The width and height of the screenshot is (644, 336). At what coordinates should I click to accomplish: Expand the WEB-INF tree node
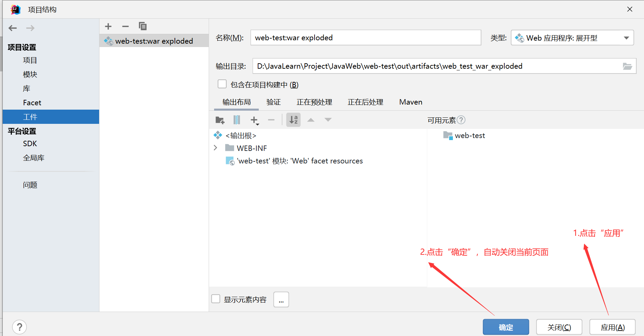(215, 148)
